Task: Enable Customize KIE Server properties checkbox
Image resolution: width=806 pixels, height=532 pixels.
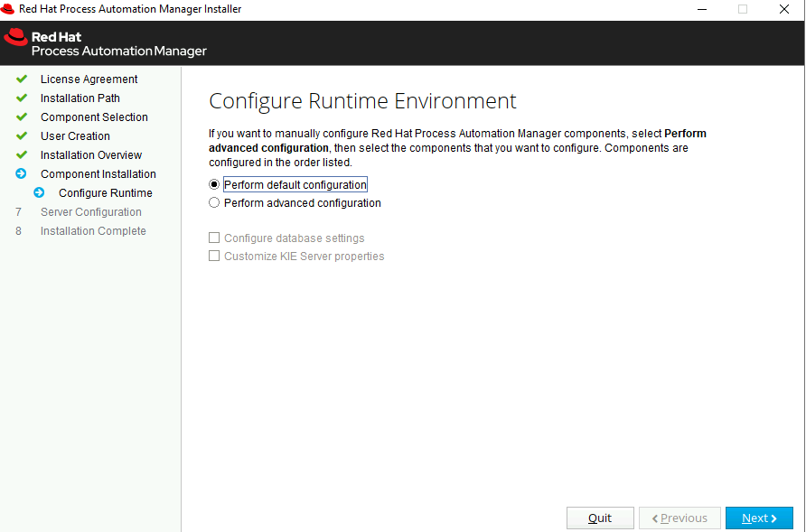Action: pyautogui.click(x=214, y=256)
